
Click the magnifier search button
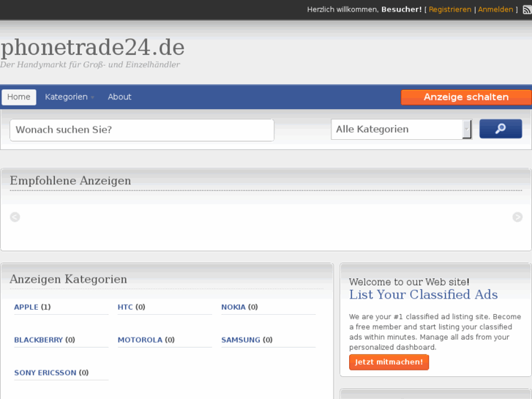tap(501, 129)
